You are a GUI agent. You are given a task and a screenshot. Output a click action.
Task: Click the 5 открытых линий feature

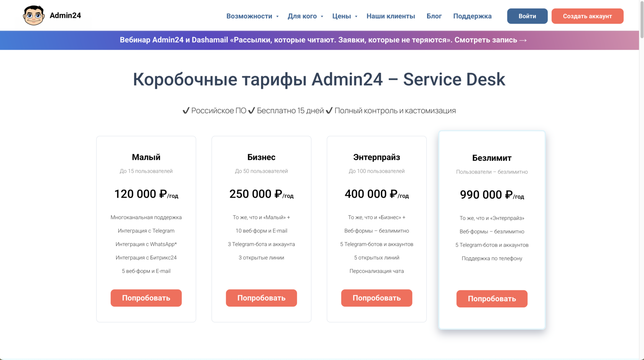tap(376, 257)
